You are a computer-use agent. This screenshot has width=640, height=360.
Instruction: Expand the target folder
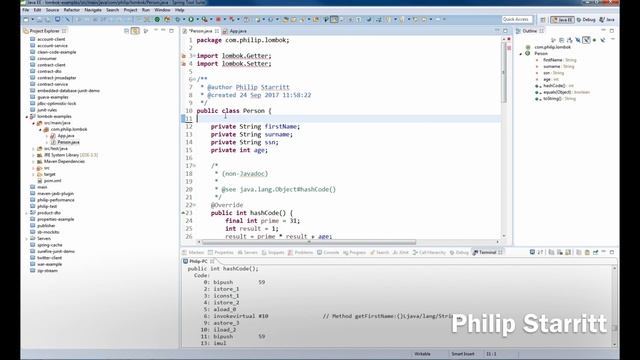pos(33,174)
